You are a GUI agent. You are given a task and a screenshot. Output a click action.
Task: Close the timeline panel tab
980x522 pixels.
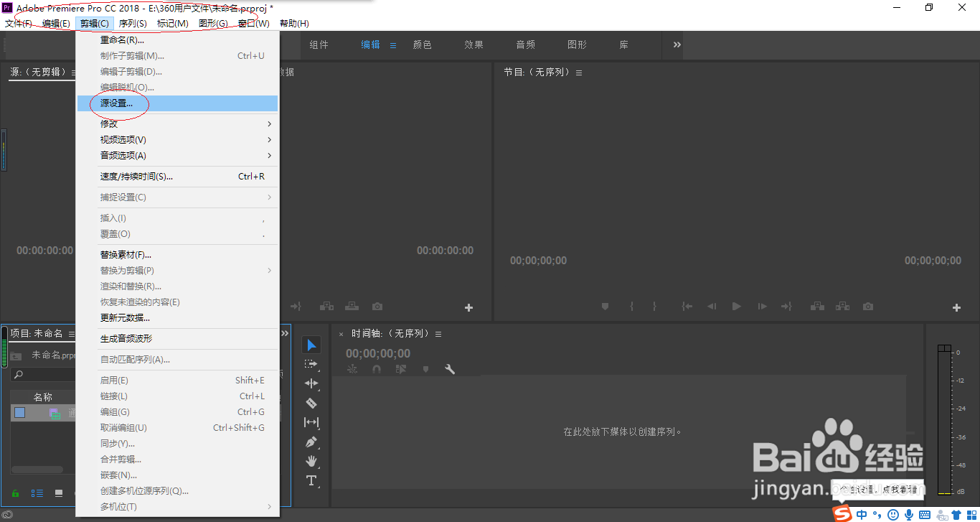tap(341, 334)
